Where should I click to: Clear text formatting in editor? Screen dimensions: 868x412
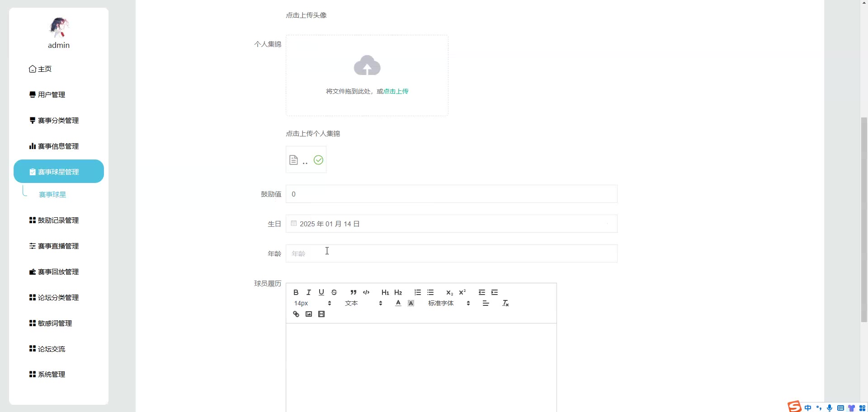point(505,303)
